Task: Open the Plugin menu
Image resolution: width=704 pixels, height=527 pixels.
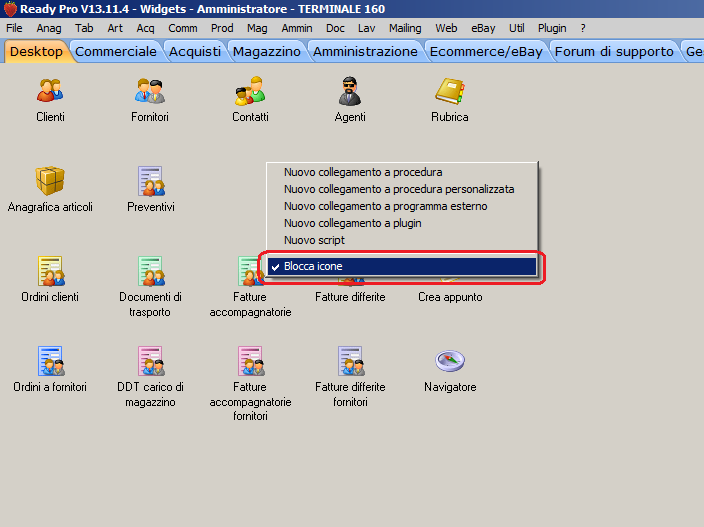Action: pyautogui.click(x=552, y=28)
